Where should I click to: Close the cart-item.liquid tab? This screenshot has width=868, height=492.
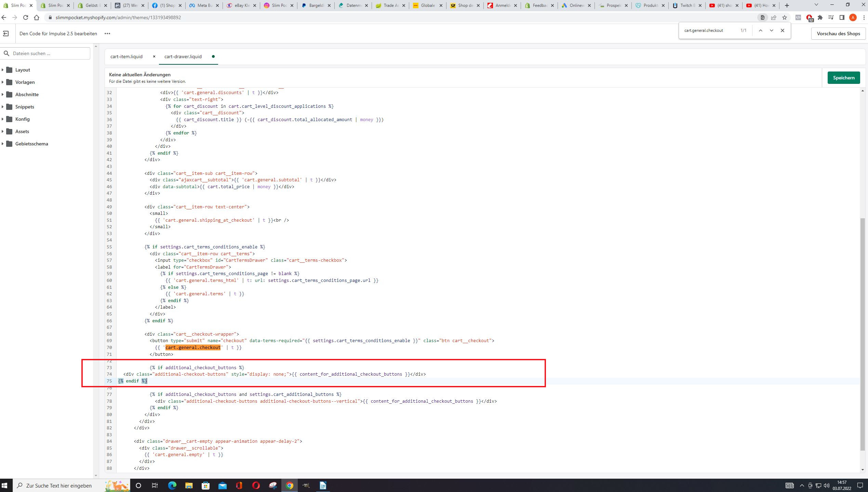coord(154,56)
